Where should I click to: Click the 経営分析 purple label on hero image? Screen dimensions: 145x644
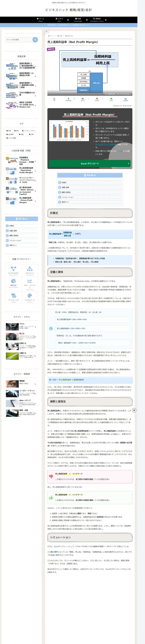pyautogui.click(x=51, y=49)
